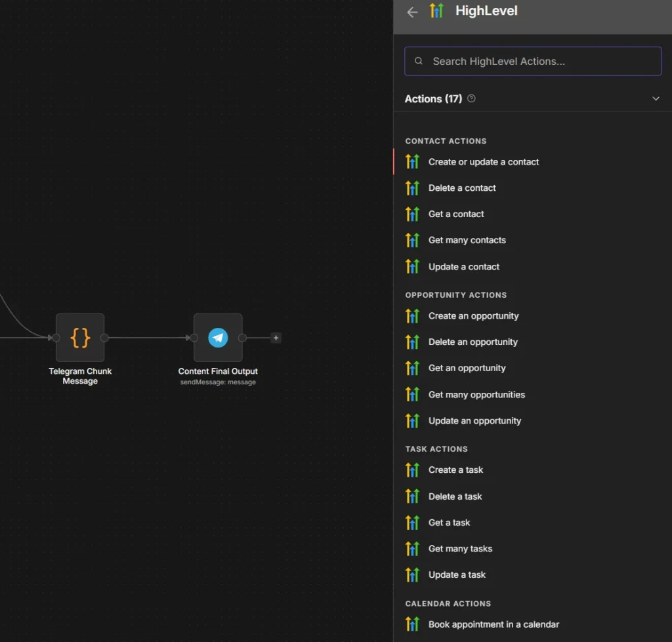
Task: Click the icon beside Get many contacts
Action: click(412, 240)
